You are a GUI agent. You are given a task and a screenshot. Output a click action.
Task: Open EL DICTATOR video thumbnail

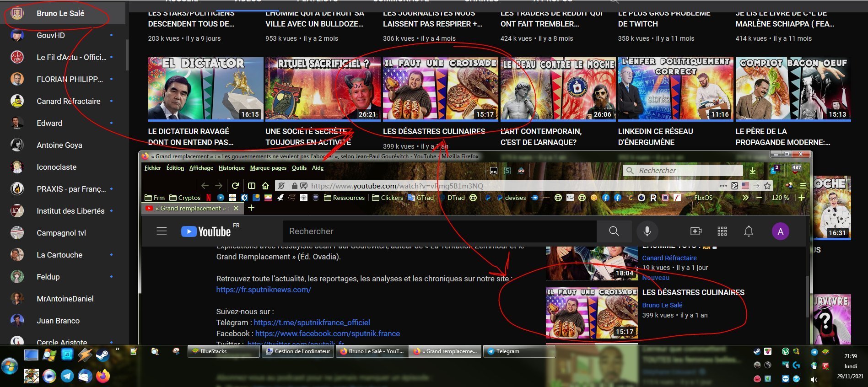coord(206,89)
